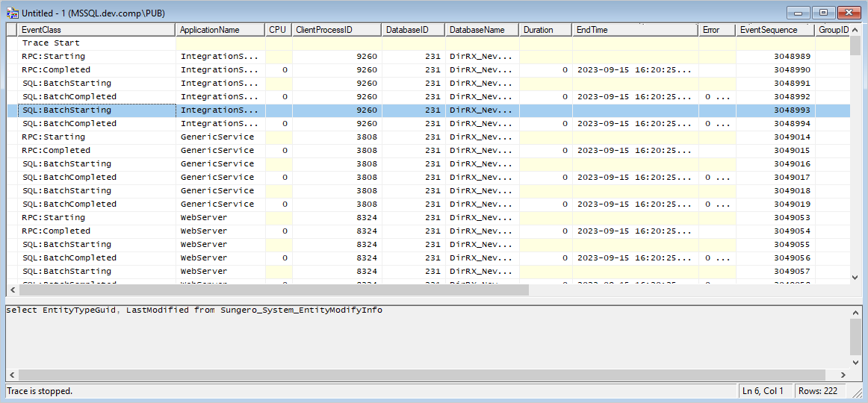
Task: Click the Duration column header
Action: click(545, 30)
